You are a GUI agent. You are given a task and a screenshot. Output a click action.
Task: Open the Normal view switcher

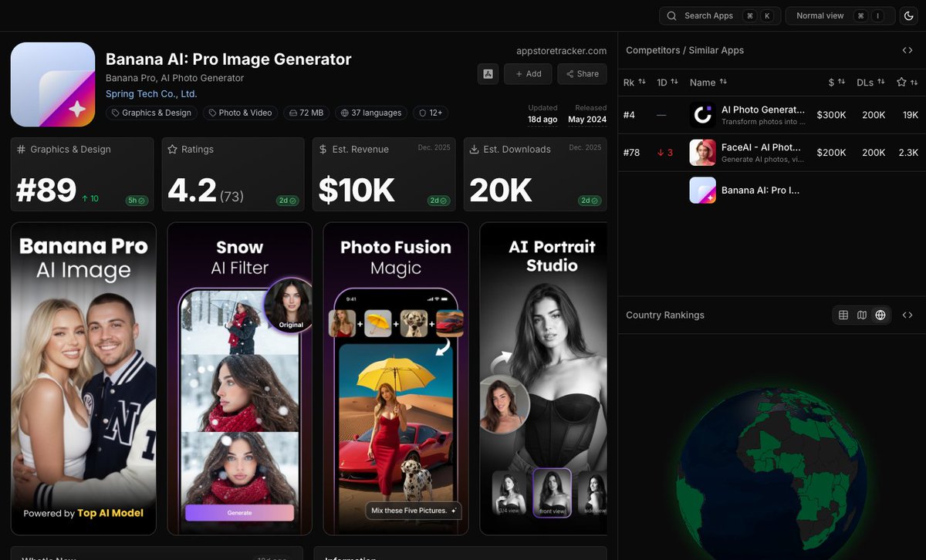[x=840, y=15]
